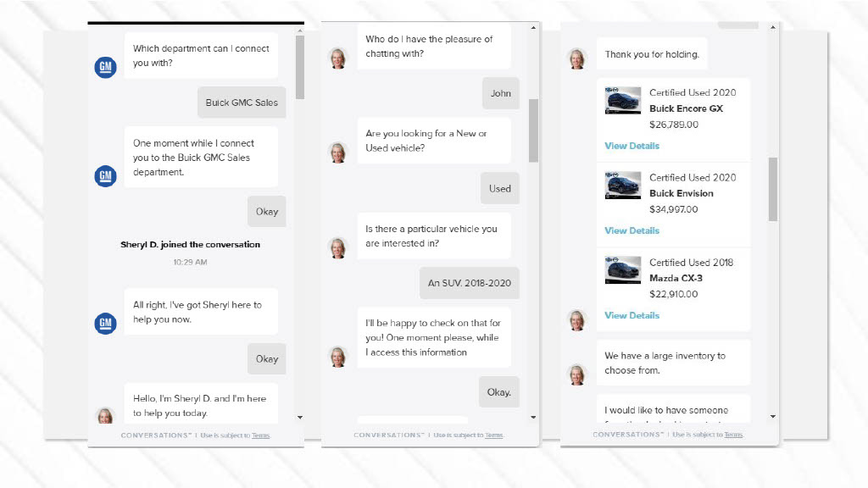Click scrollbar thumb in middle chat window

(x=533, y=130)
